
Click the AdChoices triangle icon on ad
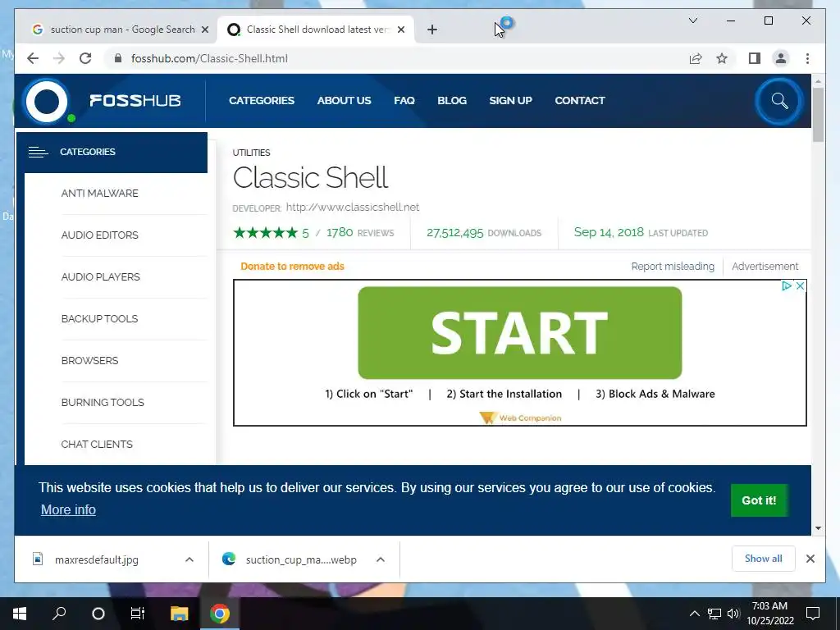787,286
